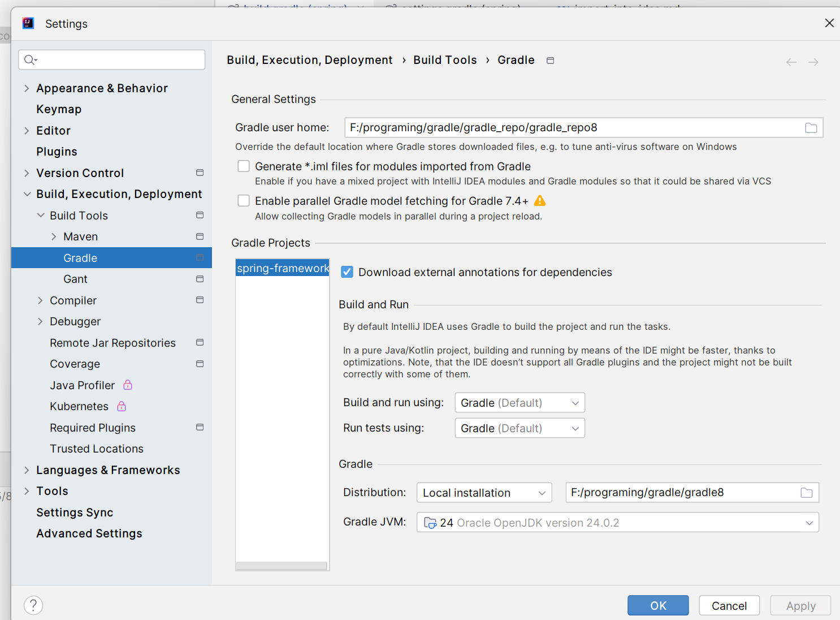The height and width of the screenshot is (620, 840).
Task: Click project marker icon on Maven row
Action: (200, 236)
